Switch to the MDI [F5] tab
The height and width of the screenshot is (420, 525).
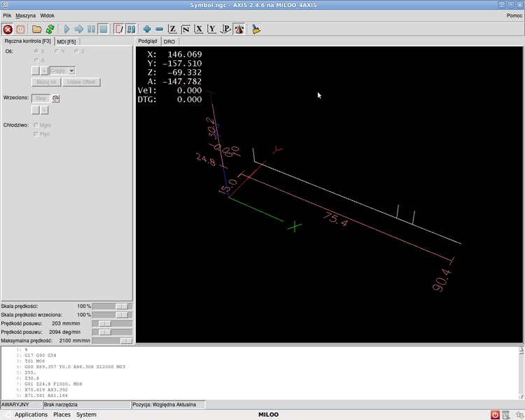coord(66,41)
